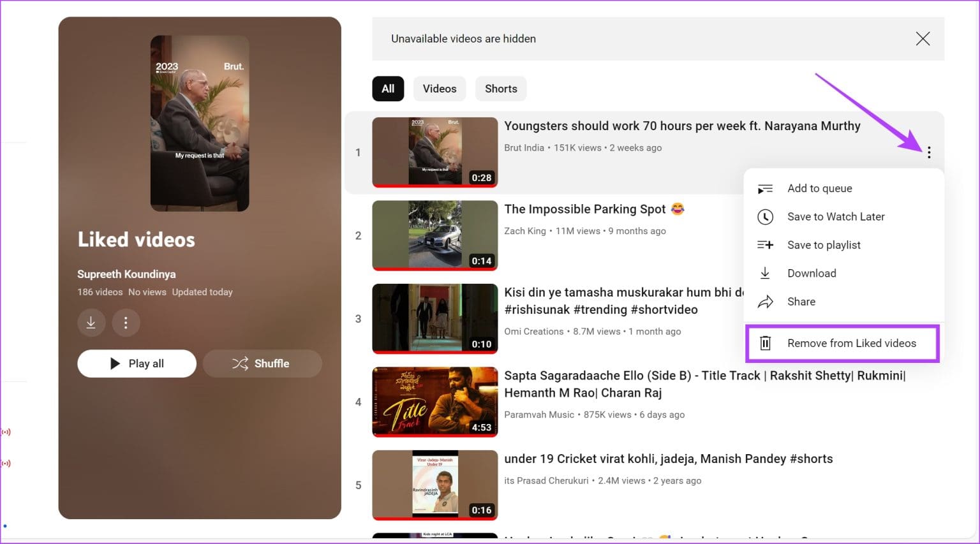
Task: Open the playlist three-dot menu
Action: click(x=126, y=323)
